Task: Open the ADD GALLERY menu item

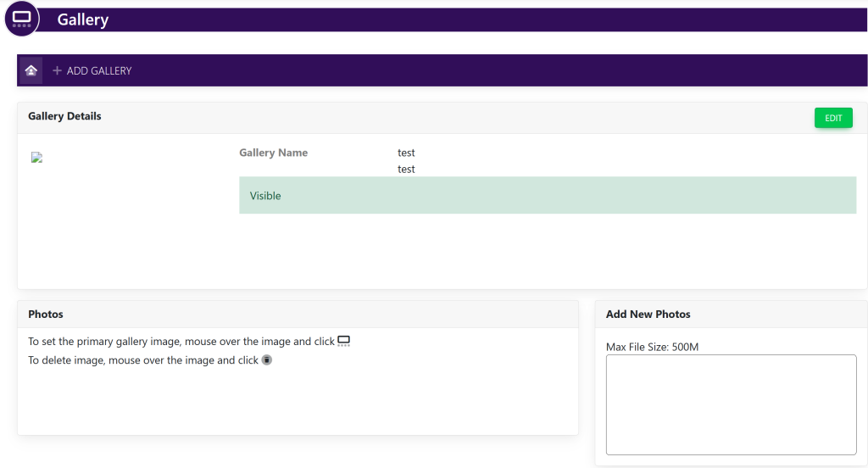Action: coord(98,71)
